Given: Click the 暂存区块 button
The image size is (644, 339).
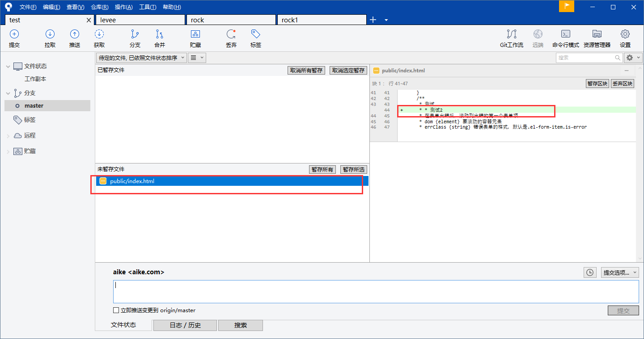Looking at the screenshot, I should pyautogui.click(x=597, y=84).
